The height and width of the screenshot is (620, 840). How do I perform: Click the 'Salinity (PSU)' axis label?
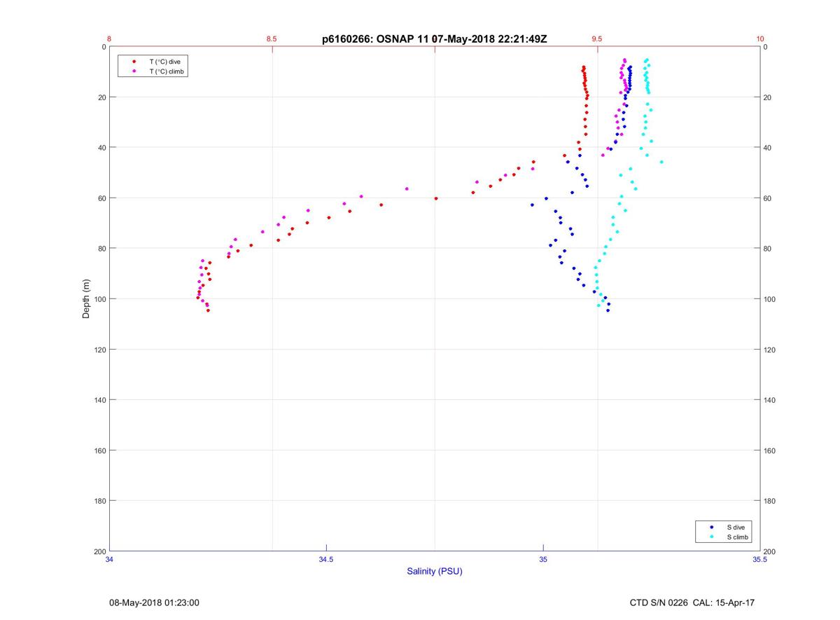point(435,571)
